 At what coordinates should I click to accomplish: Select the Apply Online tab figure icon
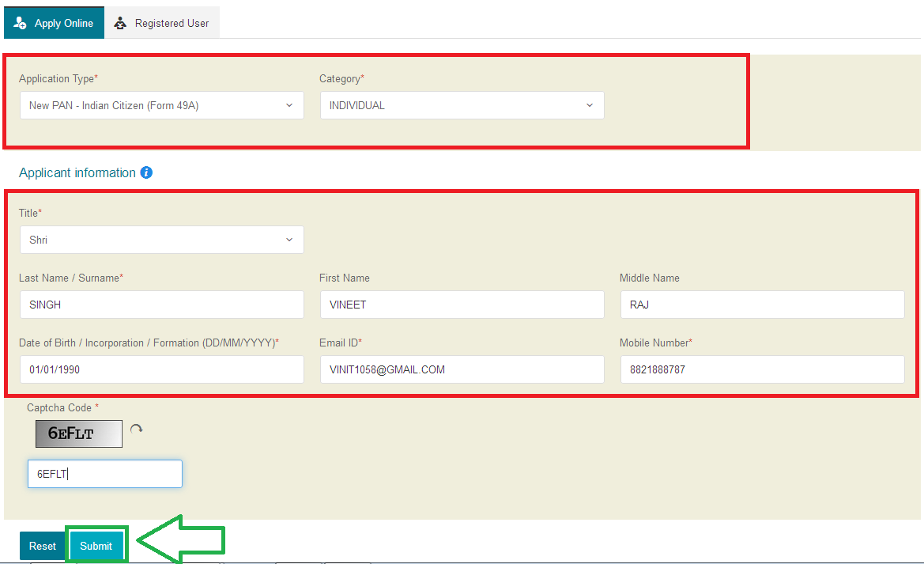click(x=19, y=22)
